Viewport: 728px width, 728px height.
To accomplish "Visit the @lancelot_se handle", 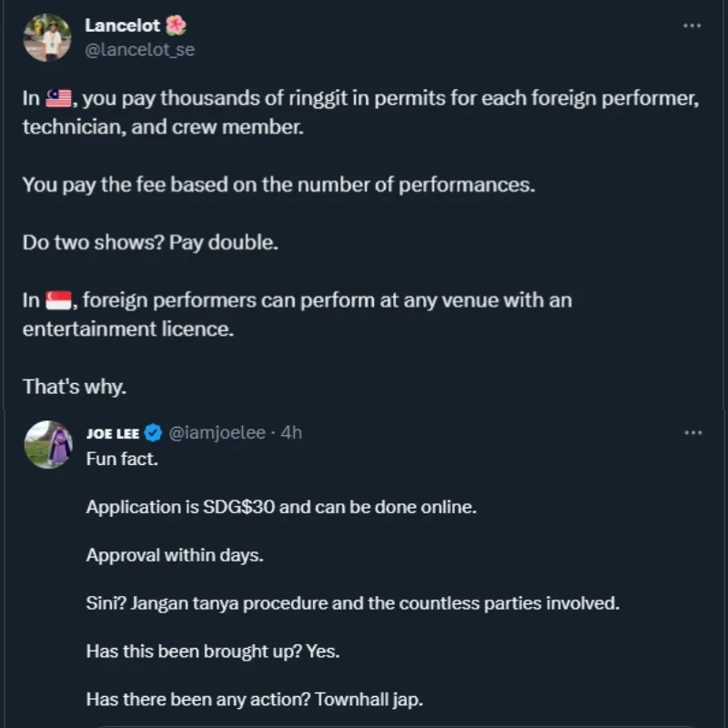I will [x=139, y=50].
